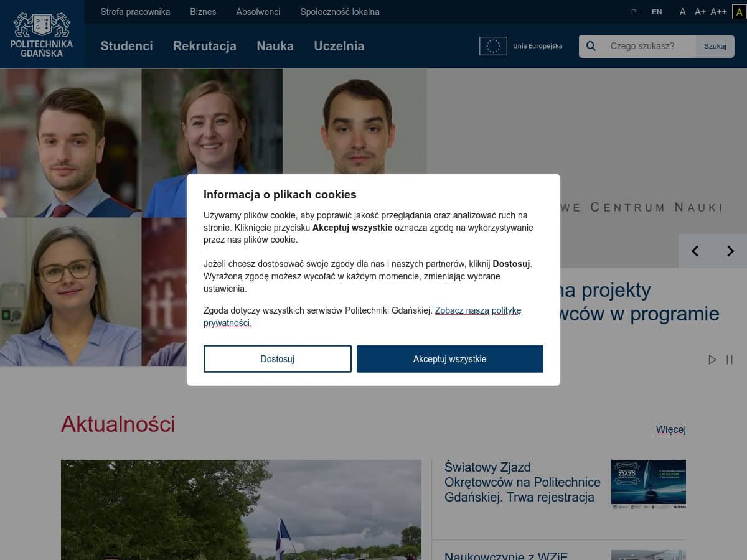This screenshot has height=560, width=747.
Task: Go to previous slide arrow
Action: tap(695, 251)
